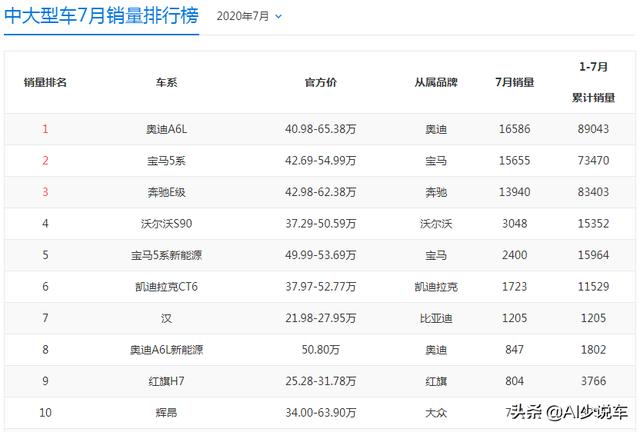Click brand 奥迪 in the 奥迪A6L新能源 row
Screen dimensions: 640x432
[436, 350]
